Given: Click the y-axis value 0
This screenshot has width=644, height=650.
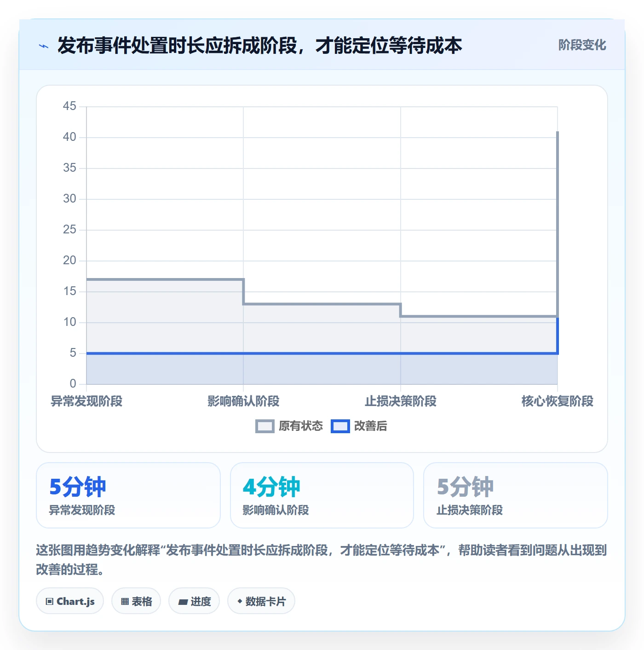Looking at the screenshot, I should [73, 383].
